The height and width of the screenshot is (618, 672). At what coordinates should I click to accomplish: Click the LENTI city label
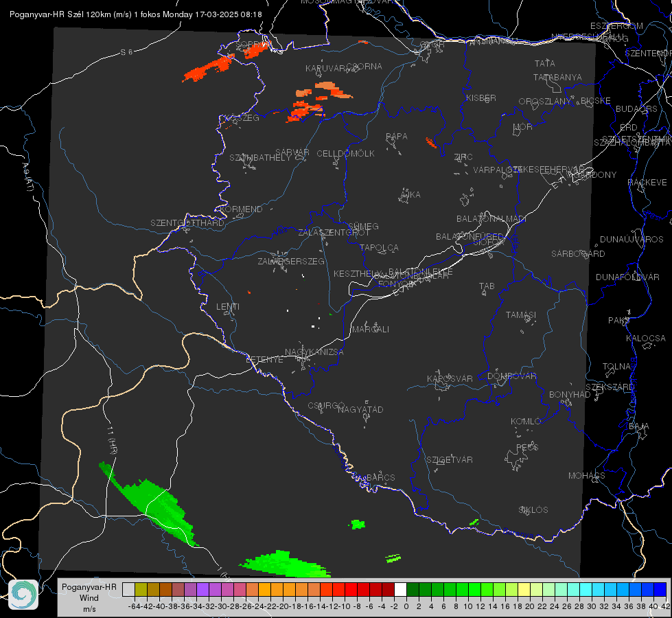click(228, 307)
